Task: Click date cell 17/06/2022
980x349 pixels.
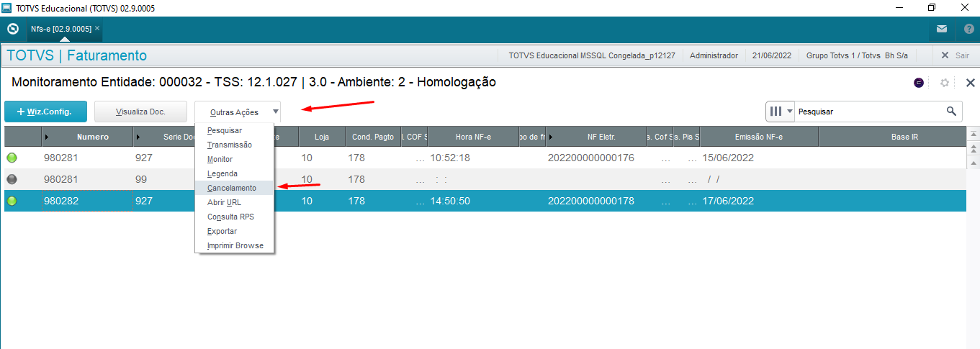Action: (x=728, y=201)
